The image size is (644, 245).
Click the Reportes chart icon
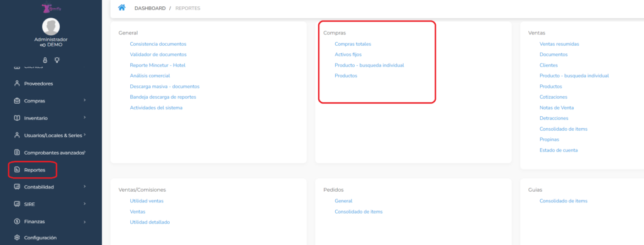(17, 170)
